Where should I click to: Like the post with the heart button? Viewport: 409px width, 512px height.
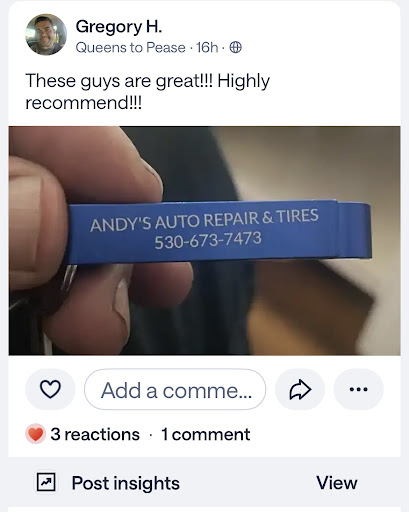tap(50, 389)
